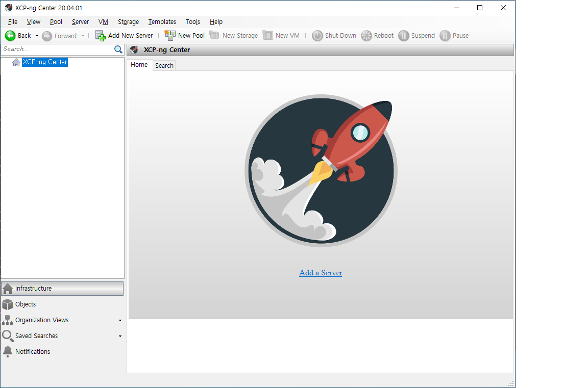The image size is (588, 388).
Task: Click the Pause toolbar icon
Action: 445,36
